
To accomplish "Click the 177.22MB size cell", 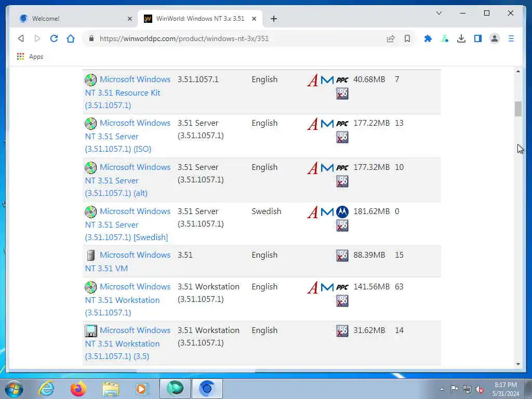I will (x=371, y=123).
